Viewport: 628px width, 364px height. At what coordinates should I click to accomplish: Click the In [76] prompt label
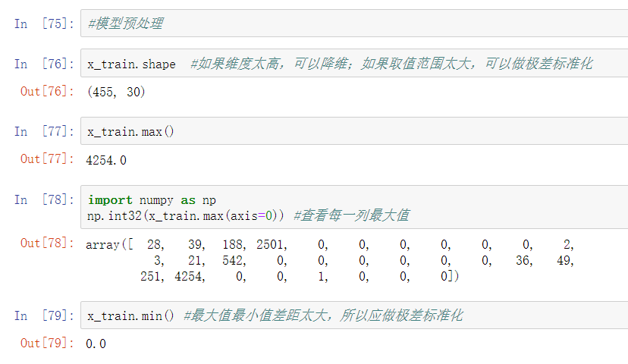(44, 64)
